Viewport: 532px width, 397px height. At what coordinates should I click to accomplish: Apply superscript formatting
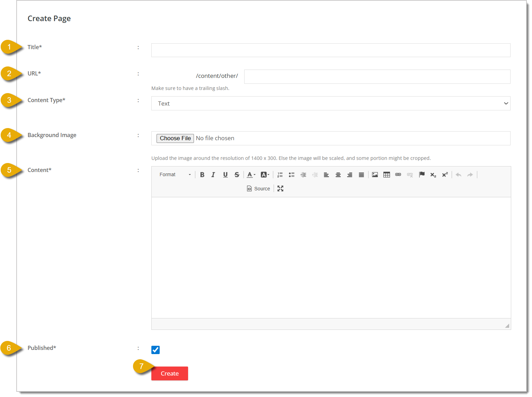(445, 175)
